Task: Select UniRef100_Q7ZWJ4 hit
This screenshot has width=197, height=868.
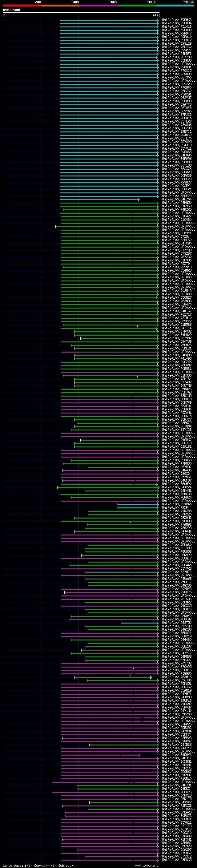Action: point(177,236)
